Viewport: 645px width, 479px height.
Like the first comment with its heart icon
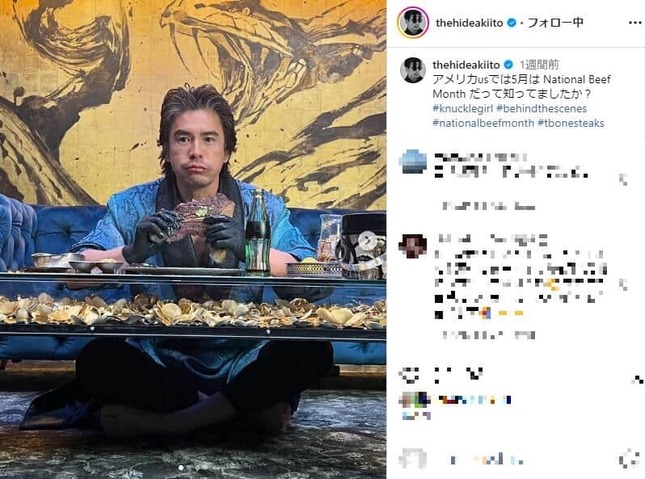pos(624,179)
